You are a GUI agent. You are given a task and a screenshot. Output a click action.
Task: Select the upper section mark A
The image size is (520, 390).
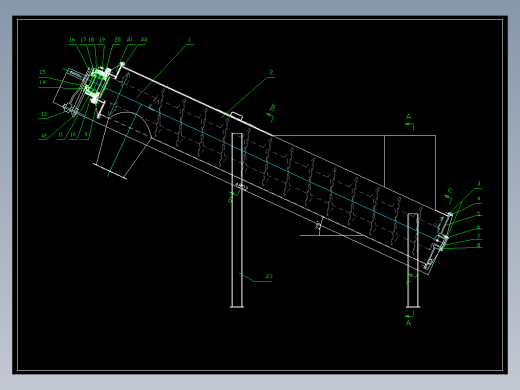pos(408,117)
